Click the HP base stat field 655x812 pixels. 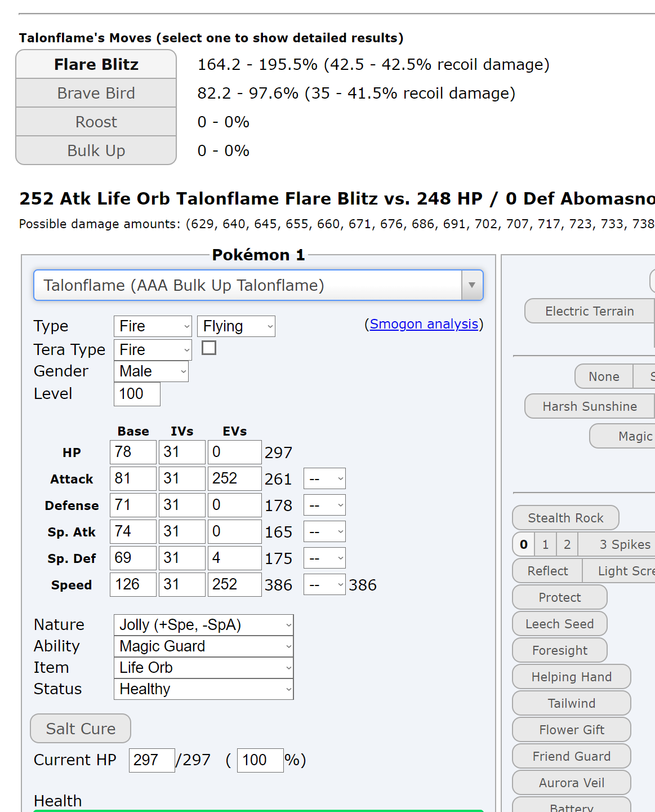click(133, 452)
